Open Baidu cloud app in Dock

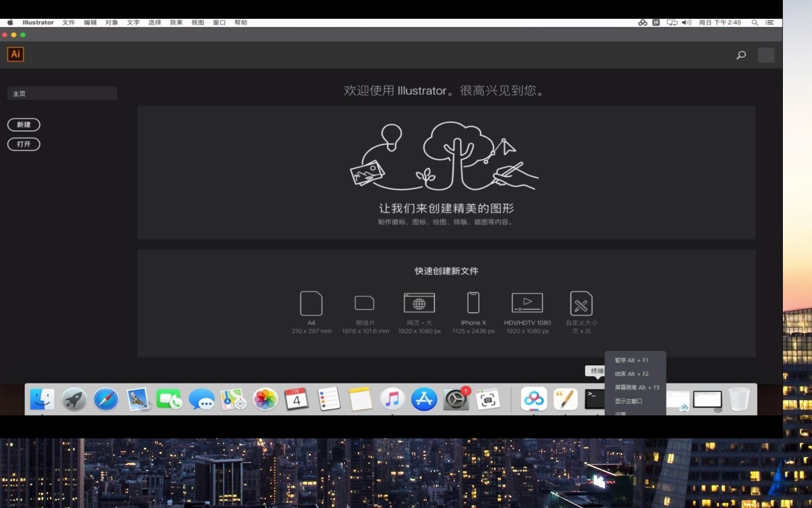pos(534,399)
